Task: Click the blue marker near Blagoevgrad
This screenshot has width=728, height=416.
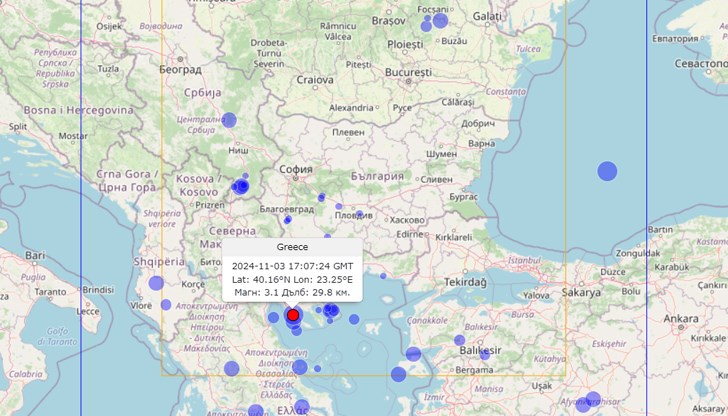Action: click(x=288, y=219)
